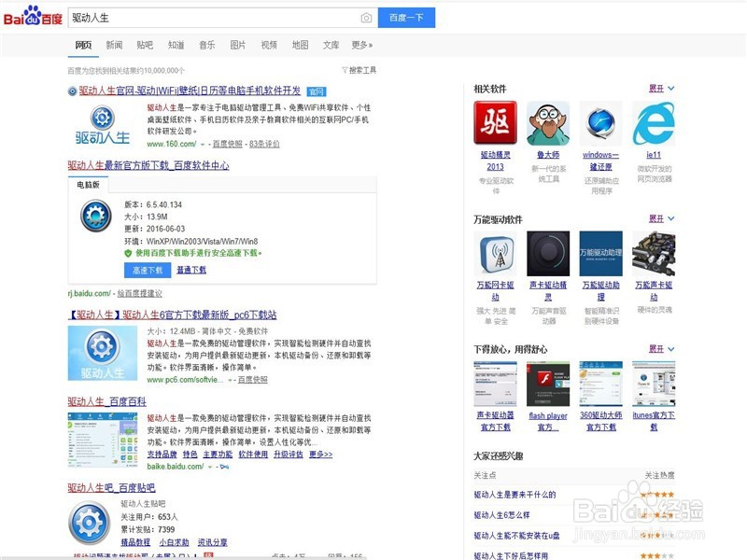
Task: Open 百度快照 of www.160.com result
Action: [x=227, y=144]
